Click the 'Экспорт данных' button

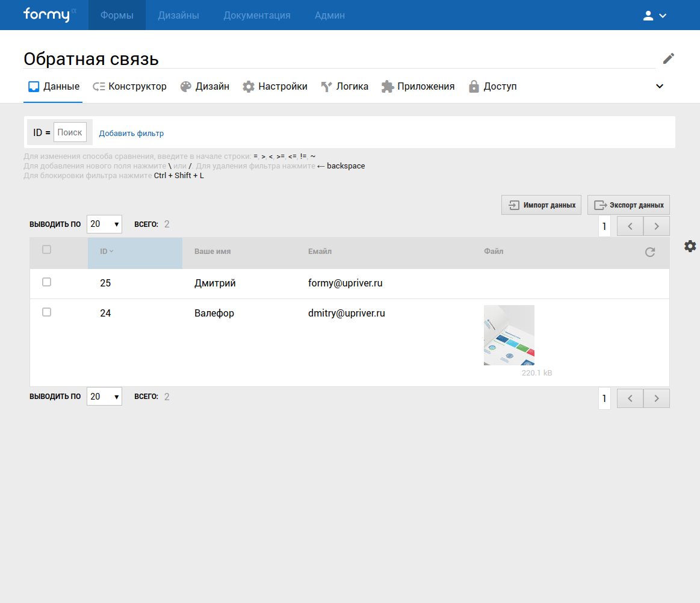pyautogui.click(x=628, y=205)
